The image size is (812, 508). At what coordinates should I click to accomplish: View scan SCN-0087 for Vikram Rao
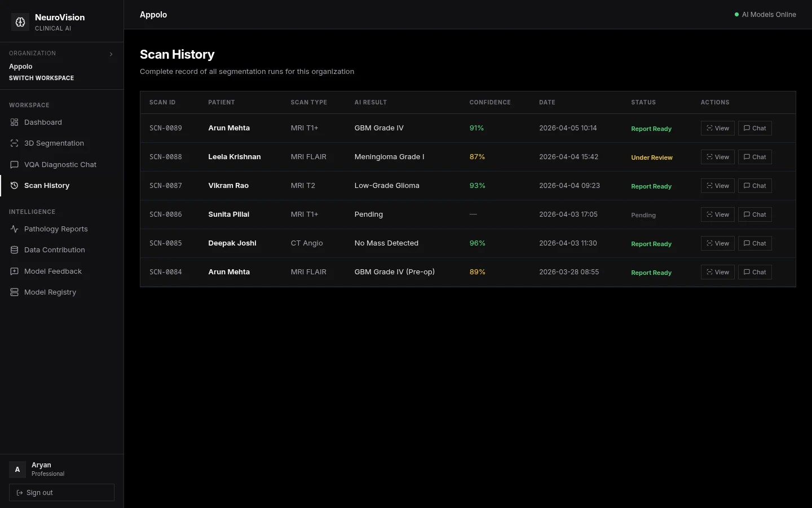[x=718, y=186]
